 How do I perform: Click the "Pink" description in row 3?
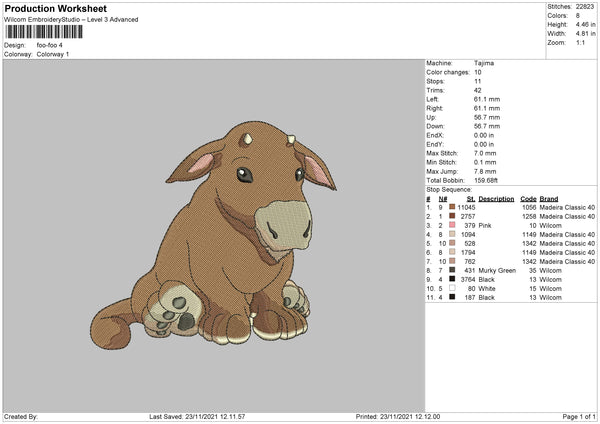tap(485, 225)
